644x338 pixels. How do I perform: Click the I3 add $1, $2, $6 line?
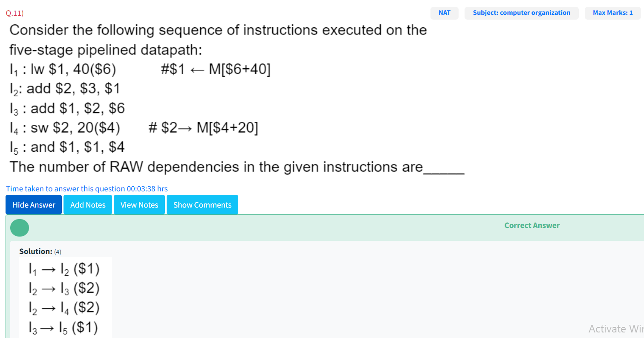pos(67,108)
